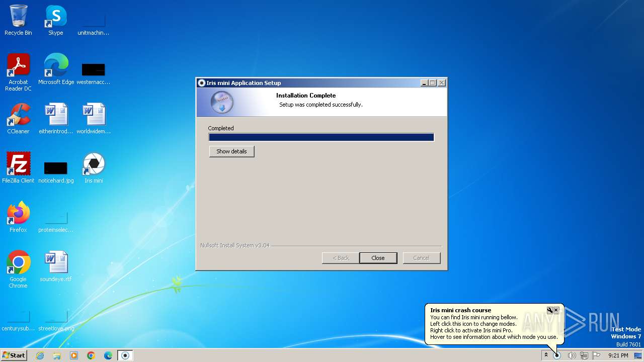
Task: Select Microsoft Edge desktop shortcut
Action: 56,69
